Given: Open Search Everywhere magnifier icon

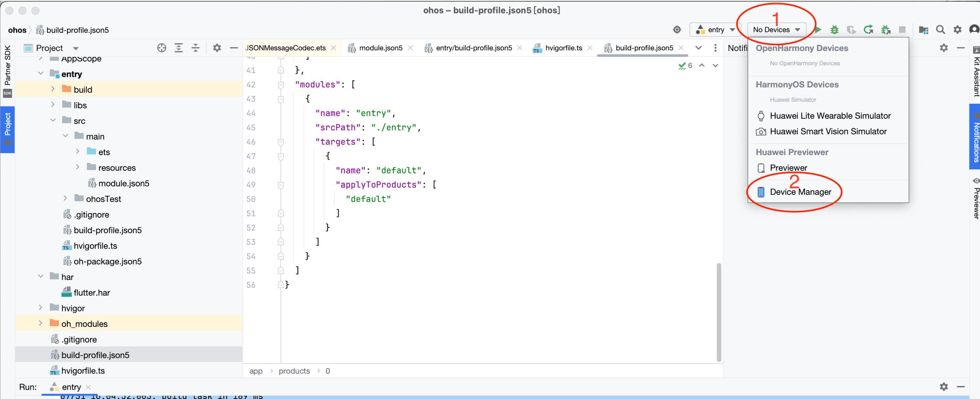Looking at the screenshot, I should click(x=940, y=30).
